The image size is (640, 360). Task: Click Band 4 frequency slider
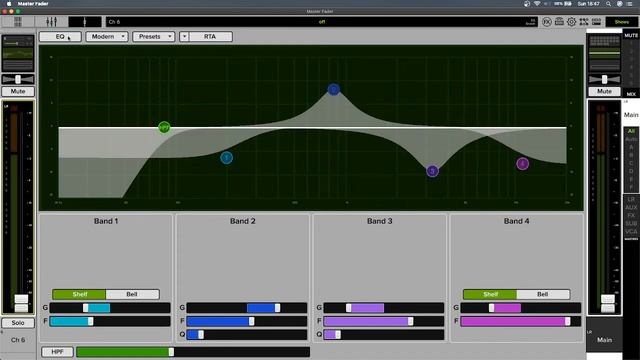521,321
